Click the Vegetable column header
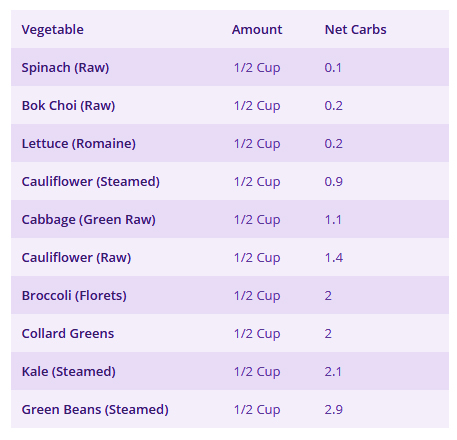 point(53,30)
